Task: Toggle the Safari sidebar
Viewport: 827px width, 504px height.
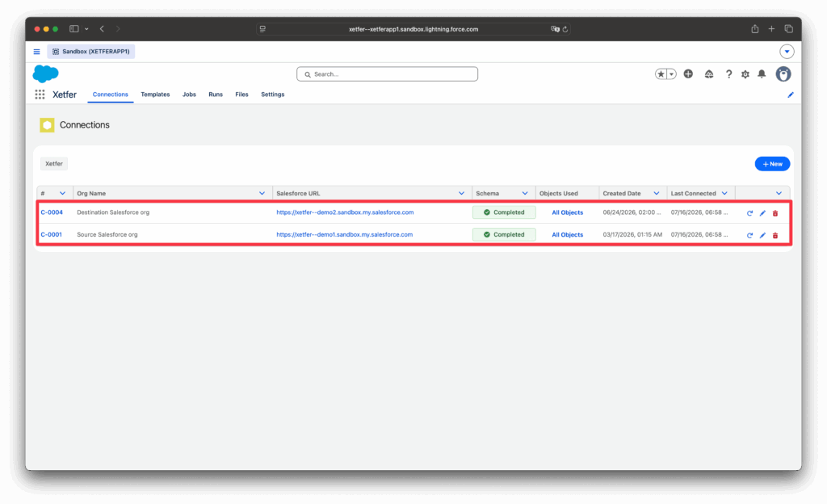Action: tap(74, 29)
